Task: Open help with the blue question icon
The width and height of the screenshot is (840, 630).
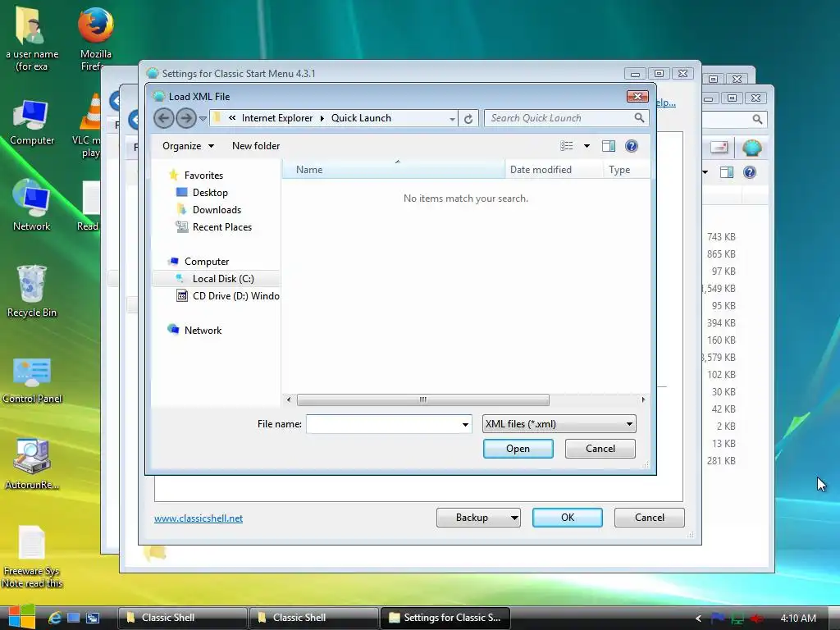Action: [632, 146]
